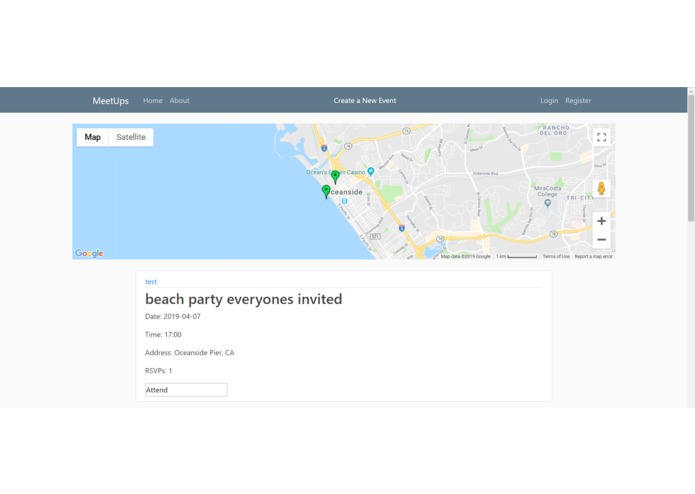Click the Time: 17:00 text
Viewport: 695px width, 494px height.
[x=163, y=335]
